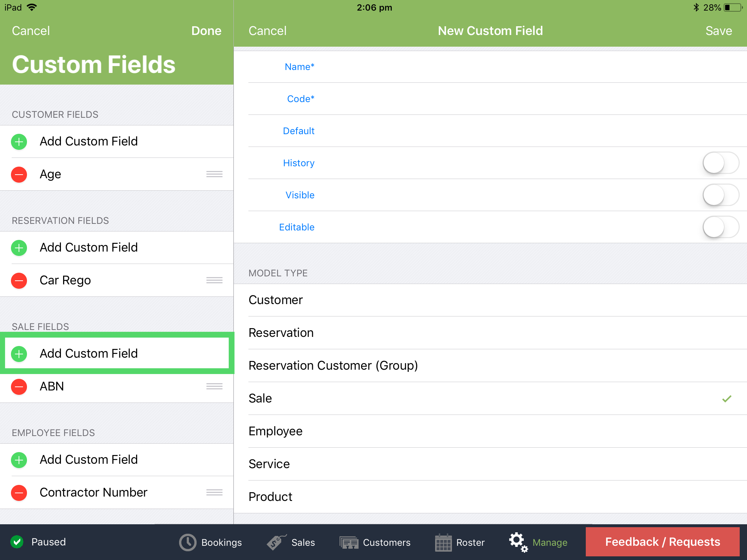Tap Add Custom Field text under Reservation Fields
This screenshot has width=747, height=560.
tap(89, 248)
